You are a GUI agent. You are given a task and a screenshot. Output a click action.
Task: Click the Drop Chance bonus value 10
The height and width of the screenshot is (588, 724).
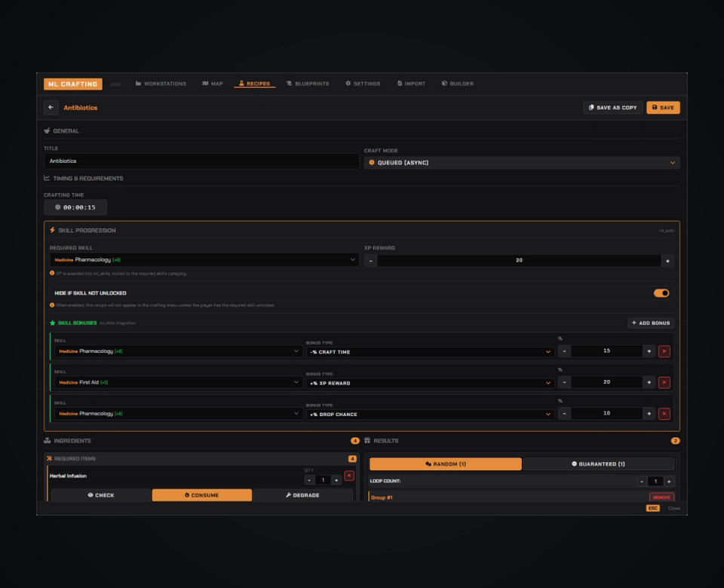[x=606, y=413]
